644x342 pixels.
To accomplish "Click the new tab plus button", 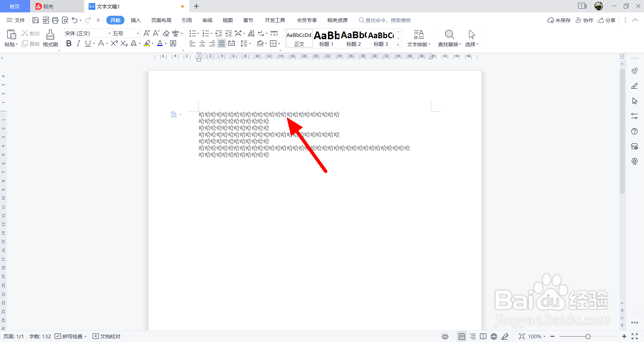I will pyautogui.click(x=197, y=6).
